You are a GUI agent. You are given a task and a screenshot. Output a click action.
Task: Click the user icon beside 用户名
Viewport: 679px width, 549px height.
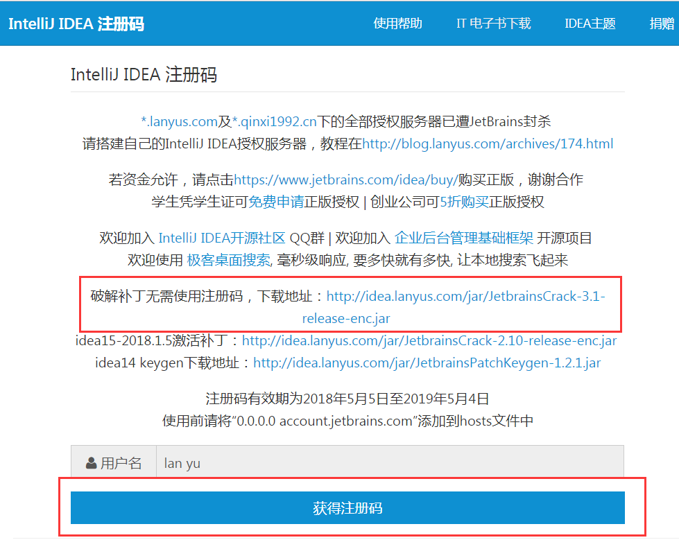pyautogui.click(x=91, y=463)
